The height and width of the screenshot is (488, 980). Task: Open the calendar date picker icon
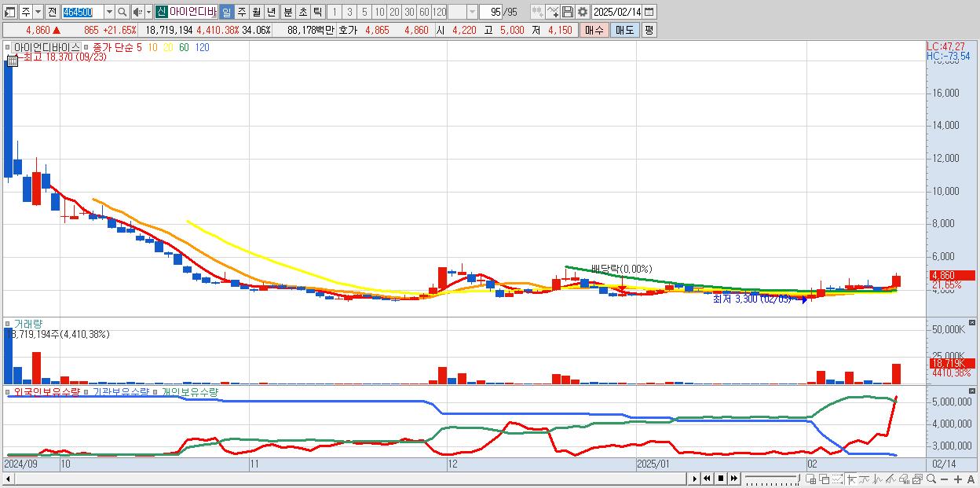(649, 12)
